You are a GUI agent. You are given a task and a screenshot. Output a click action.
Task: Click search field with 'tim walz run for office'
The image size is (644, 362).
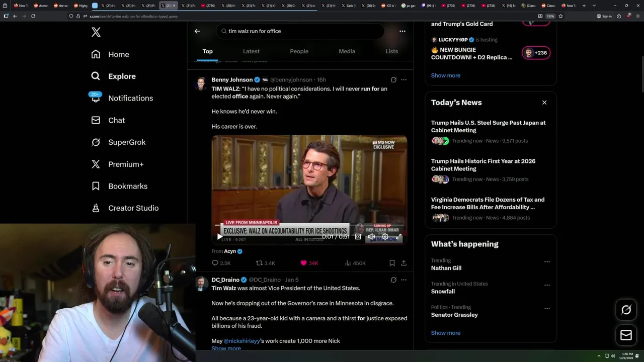(x=300, y=31)
